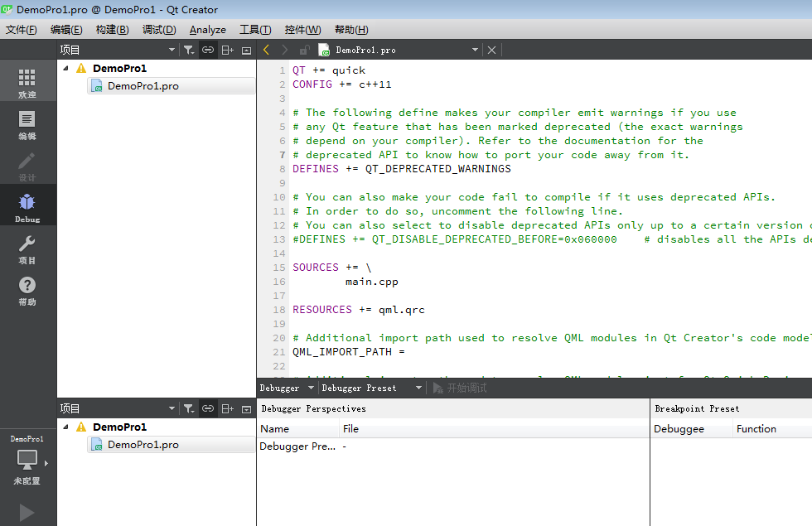
Task: Open the Analyze menu
Action: tap(207, 30)
